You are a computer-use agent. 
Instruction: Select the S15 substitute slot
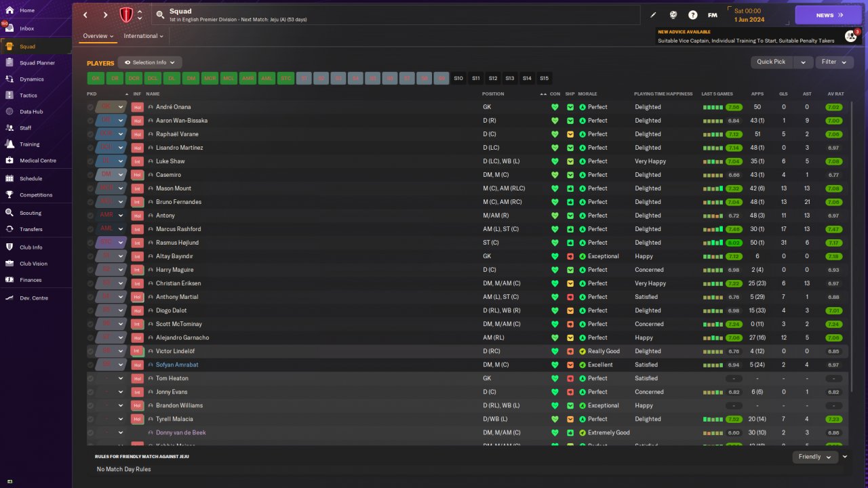pyautogui.click(x=544, y=79)
